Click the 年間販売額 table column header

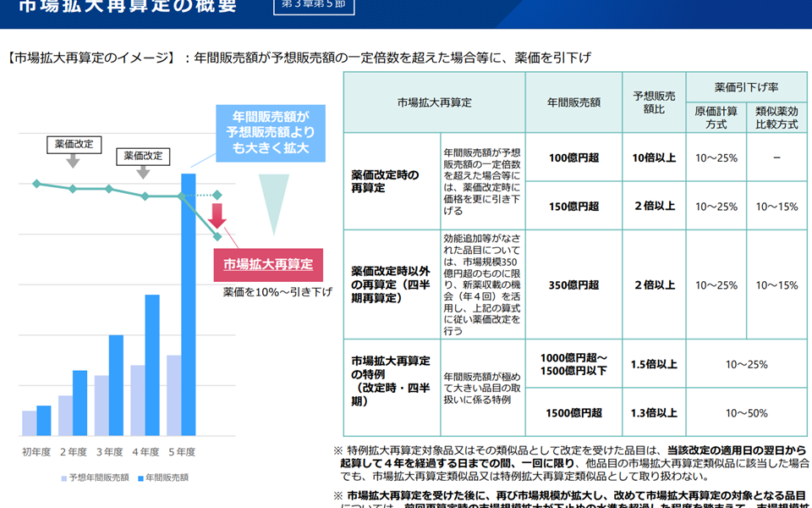coord(573,102)
